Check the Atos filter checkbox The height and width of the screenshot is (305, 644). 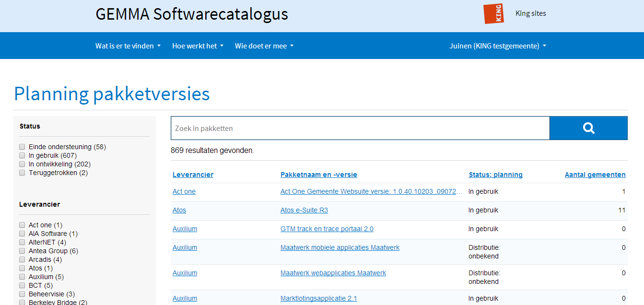coord(22,268)
